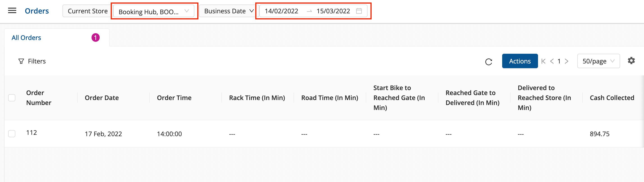Open table settings gear icon
Viewport: 644px width, 182px height.
(x=631, y=61)
